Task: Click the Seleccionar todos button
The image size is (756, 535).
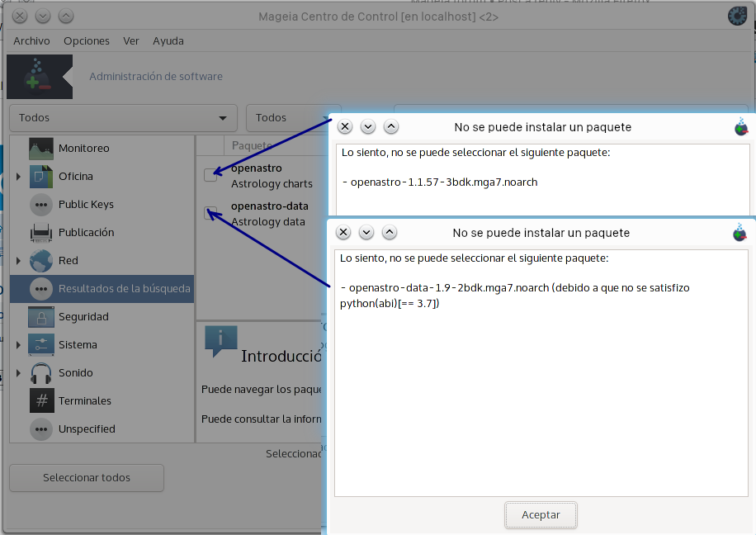Action: point(87,477)
